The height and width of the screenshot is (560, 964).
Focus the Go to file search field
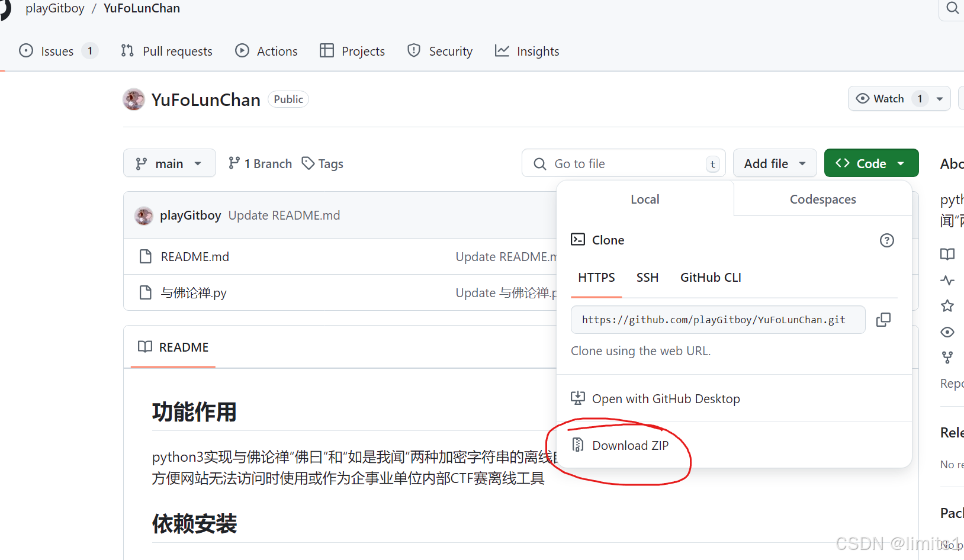pyautogui.click(x=624, y=163)
